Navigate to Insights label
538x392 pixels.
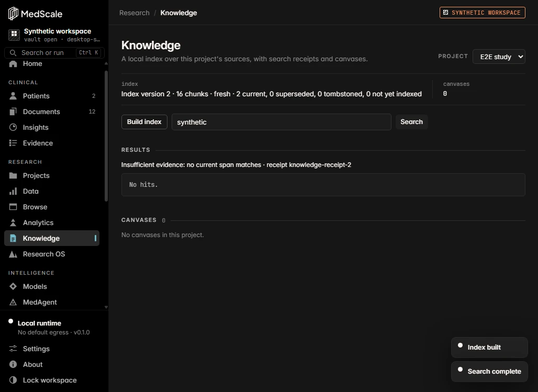tap(36, 127)
